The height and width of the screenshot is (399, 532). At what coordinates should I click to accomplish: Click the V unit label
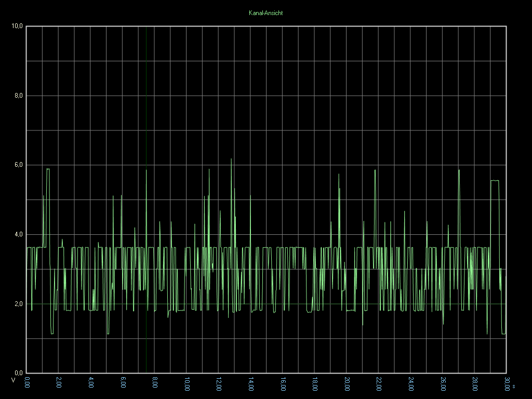pyautogui.click(x=13, y=380)
